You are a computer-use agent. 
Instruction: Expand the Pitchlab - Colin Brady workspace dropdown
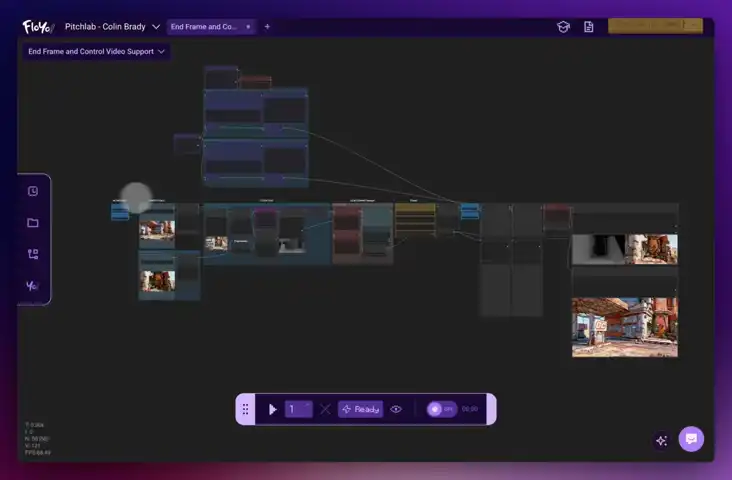point(113,26)
